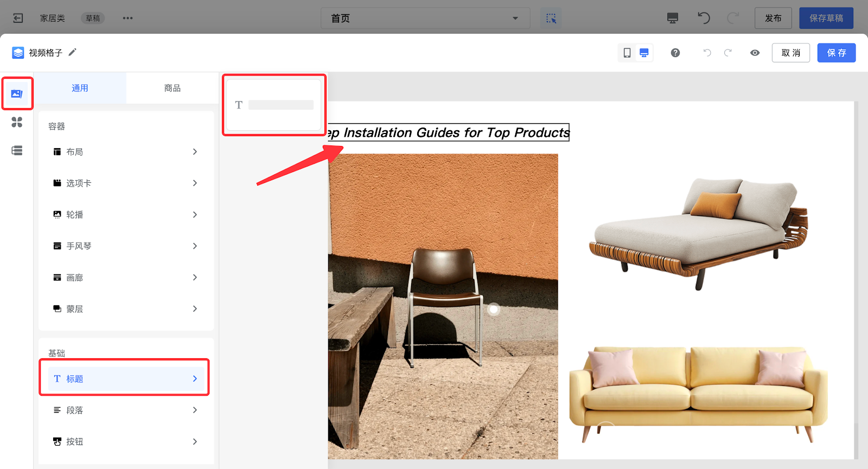Viewport: 868px width, 469px height.
Task: Switch to desktop device preview
Action: point(644,53)
